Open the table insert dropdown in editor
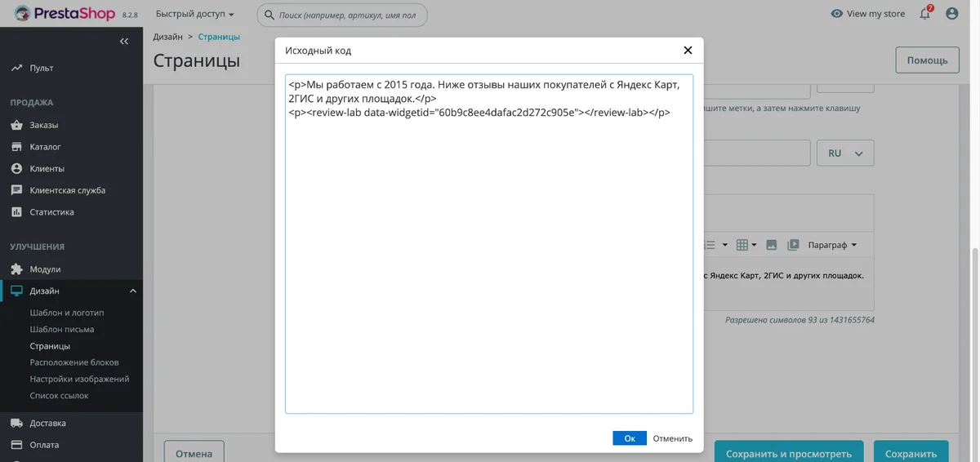This screenshot has height=462, width=980. [x=746, y=245]
